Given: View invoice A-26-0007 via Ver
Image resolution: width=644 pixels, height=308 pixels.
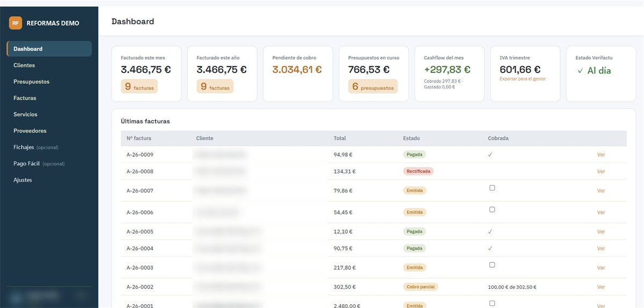Looking at the screenshot, I should click(x=601, y=191).
